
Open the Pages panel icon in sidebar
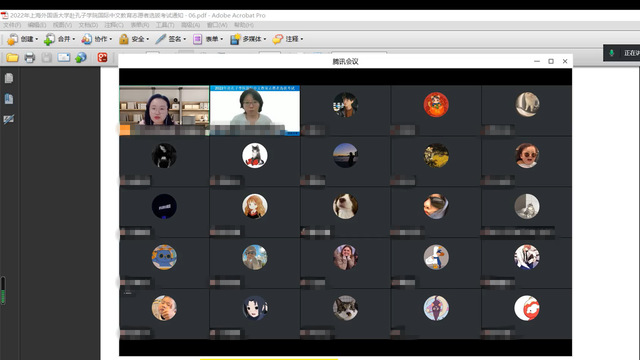coord(9,78)
